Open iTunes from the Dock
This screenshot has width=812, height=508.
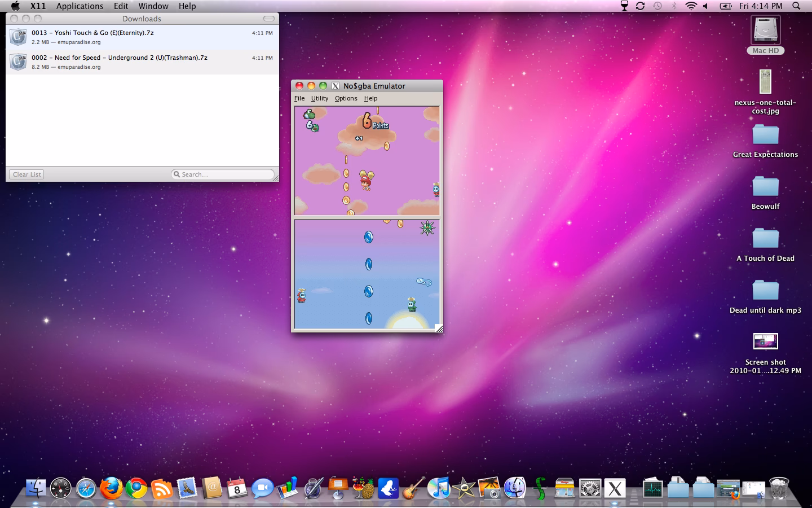[439, 488]
